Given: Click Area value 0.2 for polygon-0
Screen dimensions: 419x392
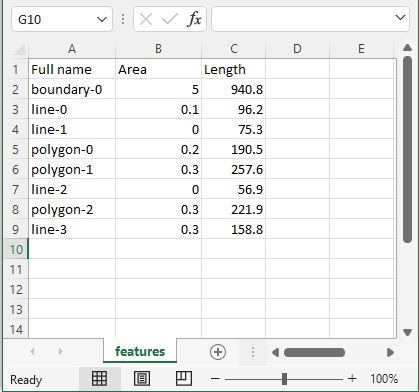Looking at the screenshot, I should point(158,149).
